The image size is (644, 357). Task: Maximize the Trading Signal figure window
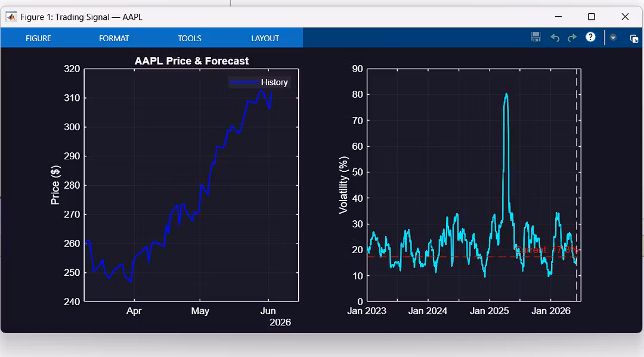(592, 17)
